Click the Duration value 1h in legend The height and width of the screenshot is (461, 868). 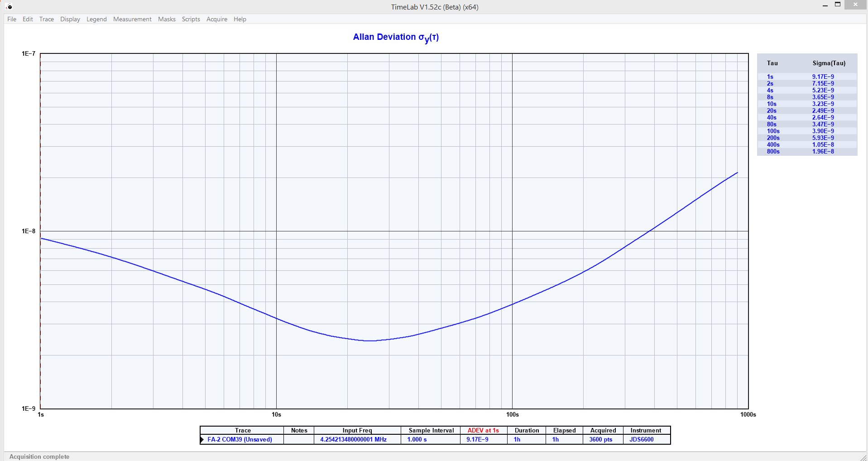[x=517, y=439]
